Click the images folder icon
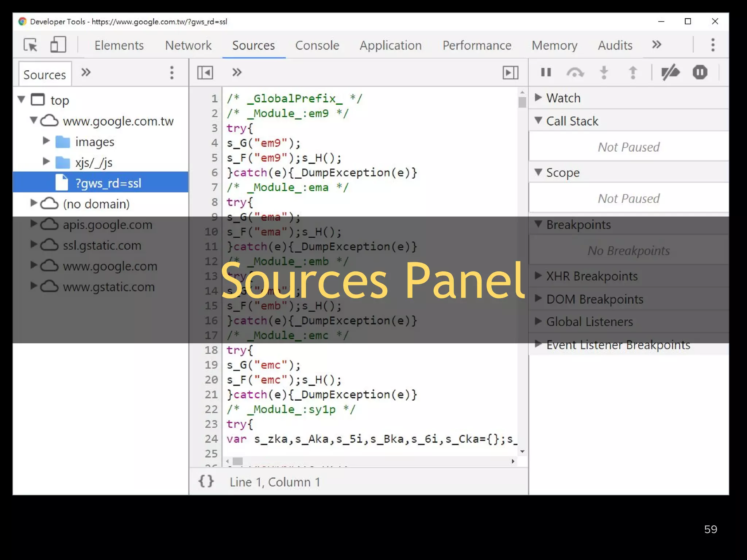The image size is (747, 560). tap(63, 141)
